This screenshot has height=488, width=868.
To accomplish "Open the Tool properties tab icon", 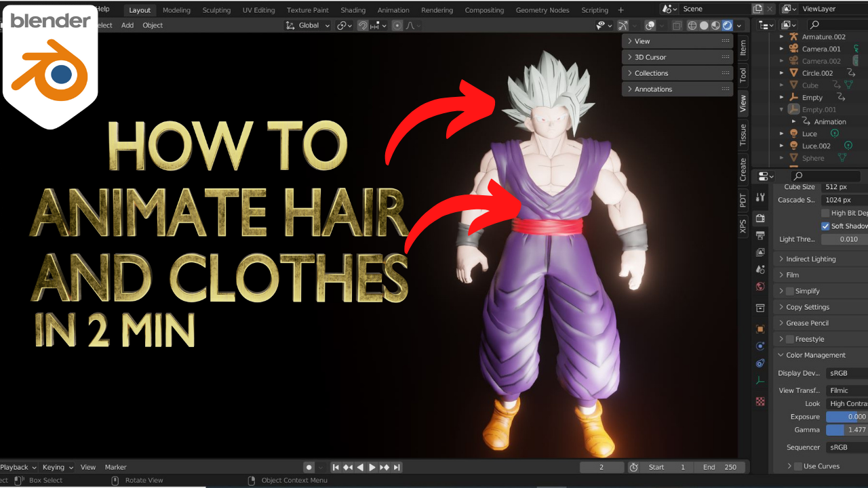I will click(x=760, y=197).
